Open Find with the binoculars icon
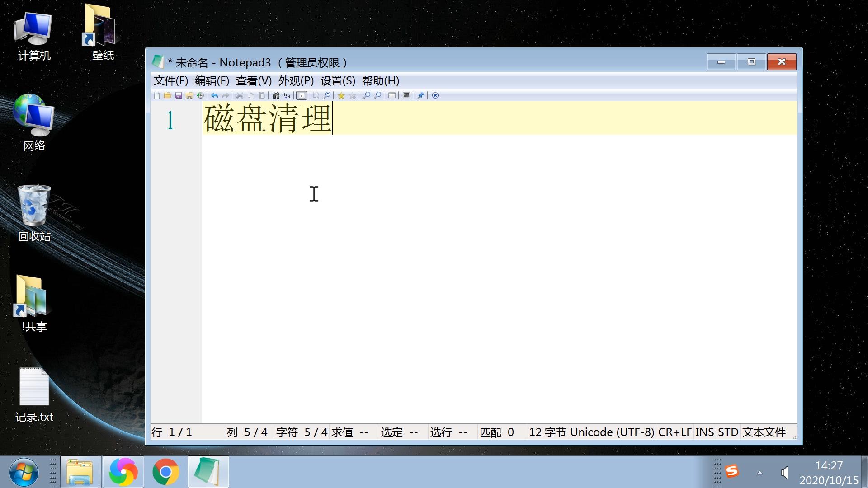The width and height of the screenshot is (868, 488). click(x=276, y=95)
